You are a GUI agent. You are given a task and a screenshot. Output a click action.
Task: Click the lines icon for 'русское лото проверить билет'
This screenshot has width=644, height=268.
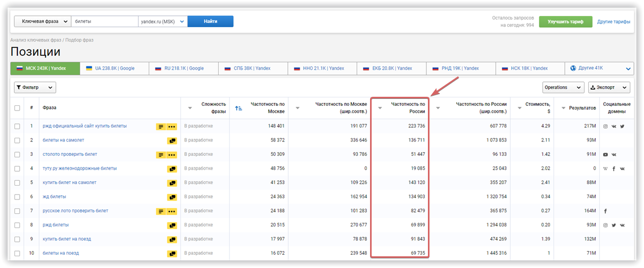click(x=161, y=211)
